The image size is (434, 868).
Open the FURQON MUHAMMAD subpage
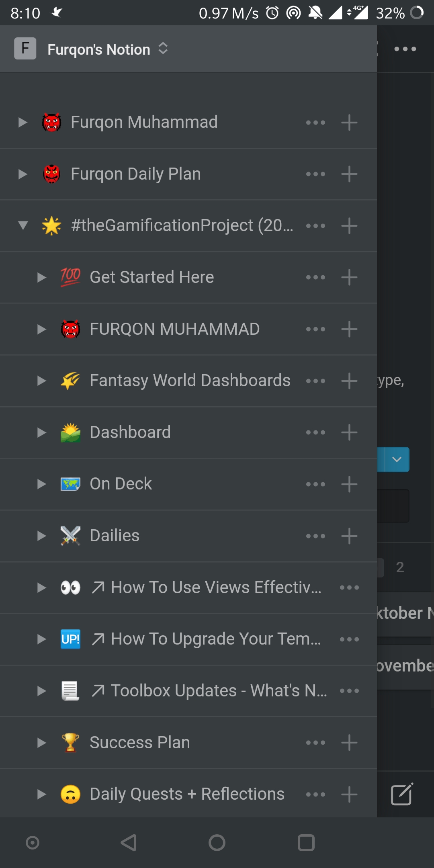(174, 329)
